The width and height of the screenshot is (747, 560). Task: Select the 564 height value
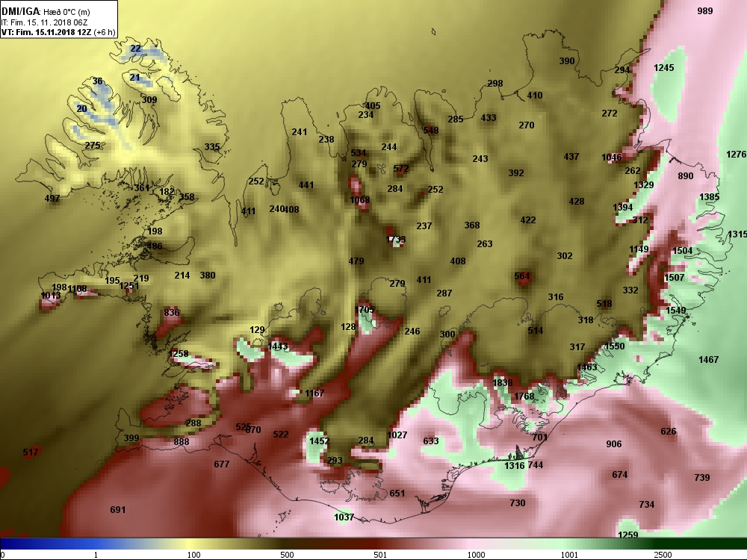522,276
